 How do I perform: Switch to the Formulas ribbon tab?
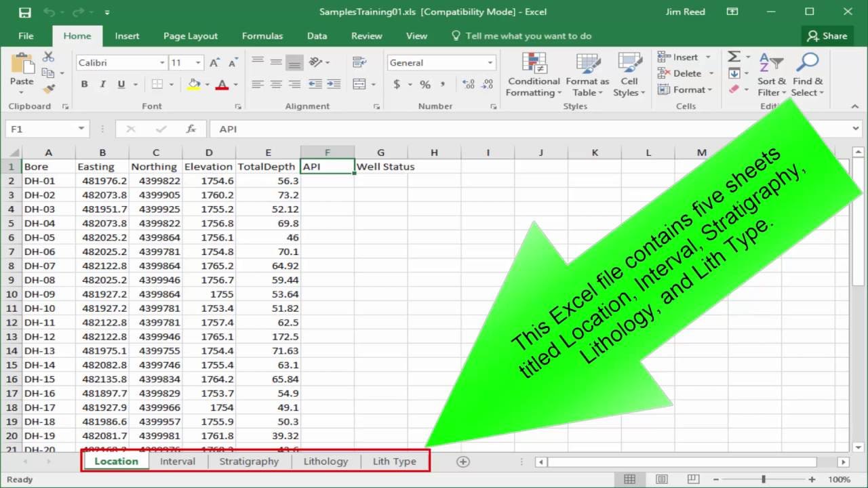[264, 36]
